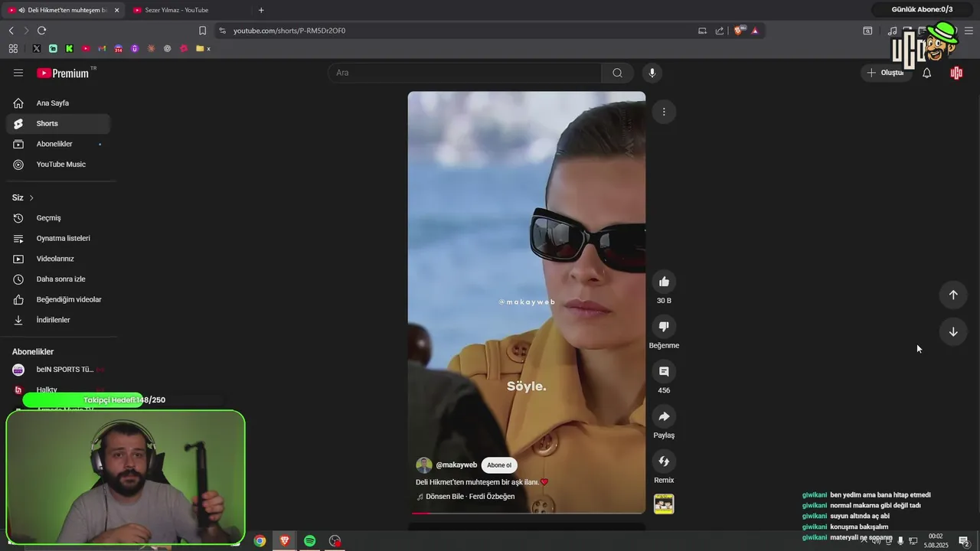Open beIN SPORTS subscription channel
Viewport: 980px width, 551px height.
tap(58, 370)
